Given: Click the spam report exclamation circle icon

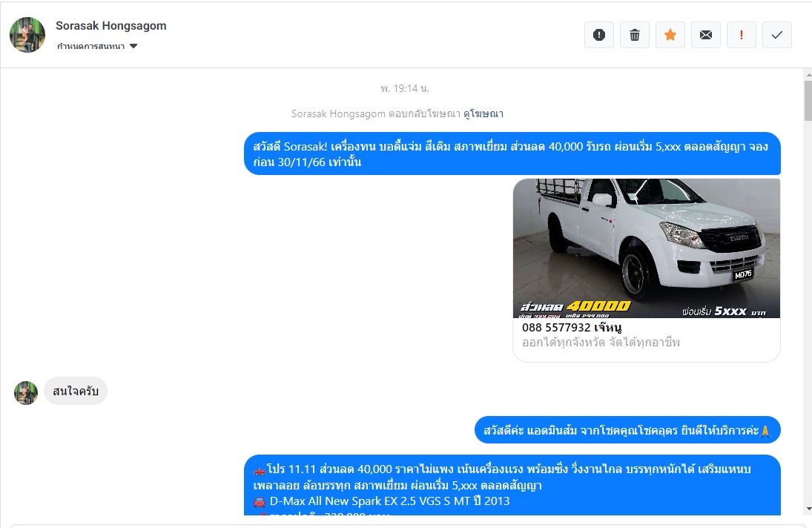Looking at the screenshot, I should pos(599,35).
